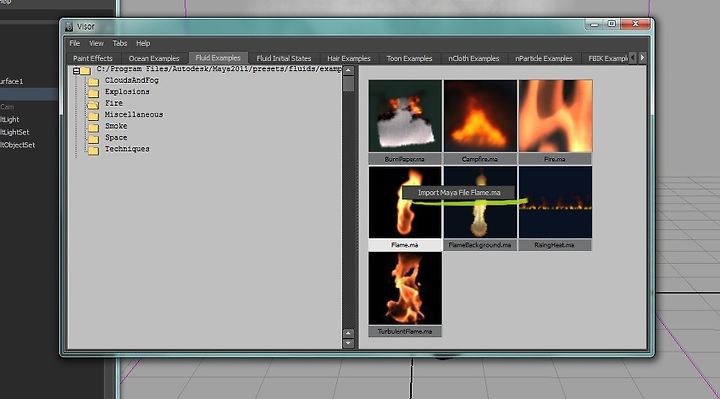Collapse the fluids examples root folder

[x=77, y=71]
